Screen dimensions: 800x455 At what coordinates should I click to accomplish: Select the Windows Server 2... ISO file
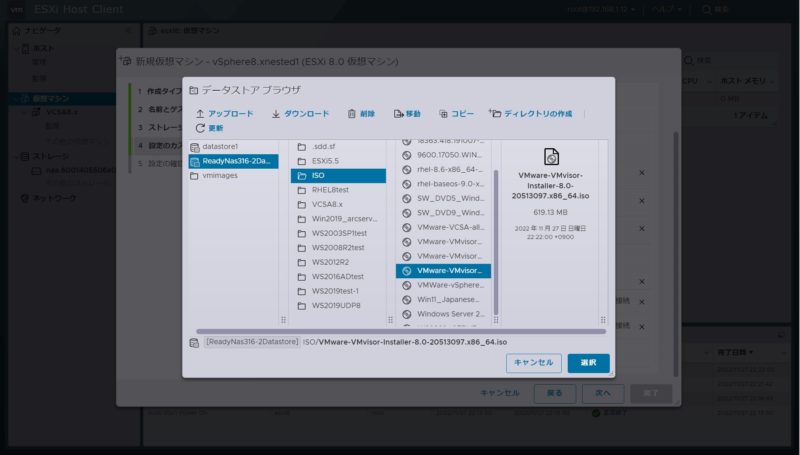(443, 314)
